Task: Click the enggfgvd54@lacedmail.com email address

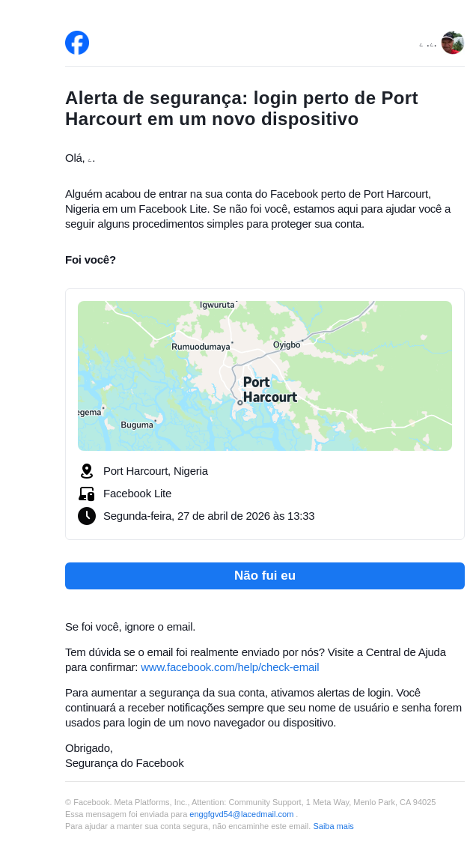Action: (241, 814)
